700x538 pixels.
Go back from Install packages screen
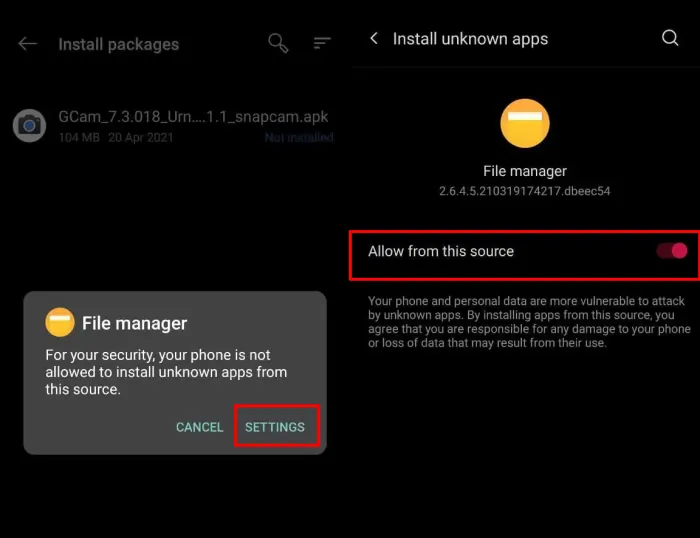tap(28, 44)
